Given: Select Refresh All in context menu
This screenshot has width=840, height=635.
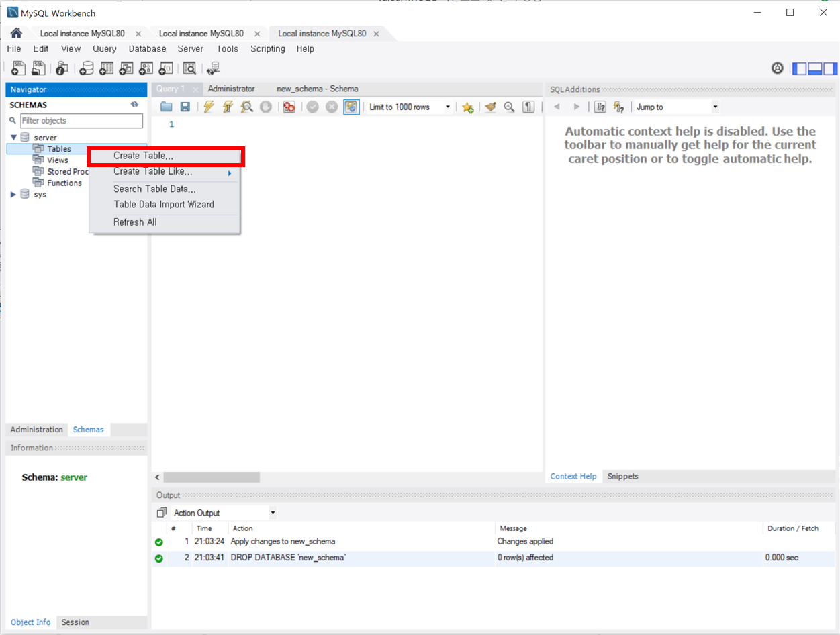Looking at the screenshot, I should (x=165, y=222).
